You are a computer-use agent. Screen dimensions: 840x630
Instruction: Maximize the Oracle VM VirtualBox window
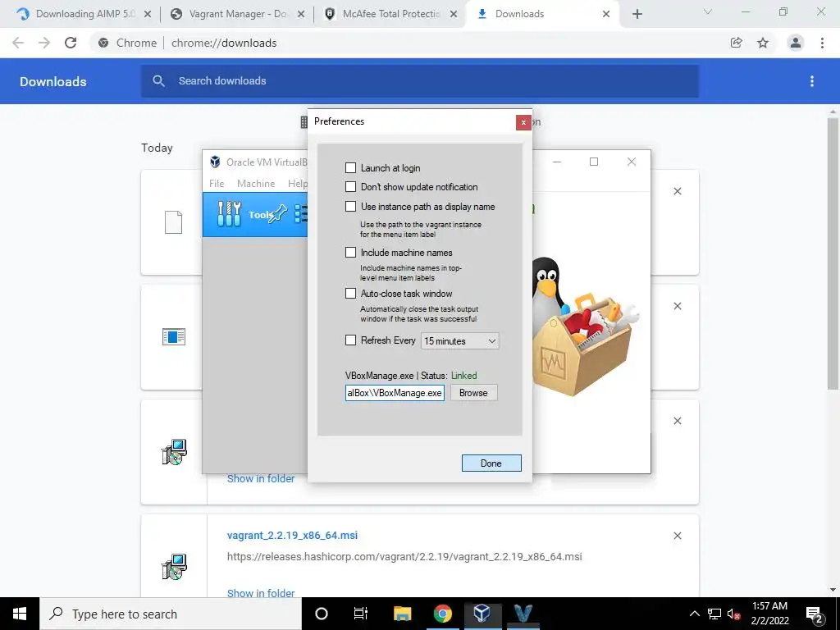tap(594, 162)
